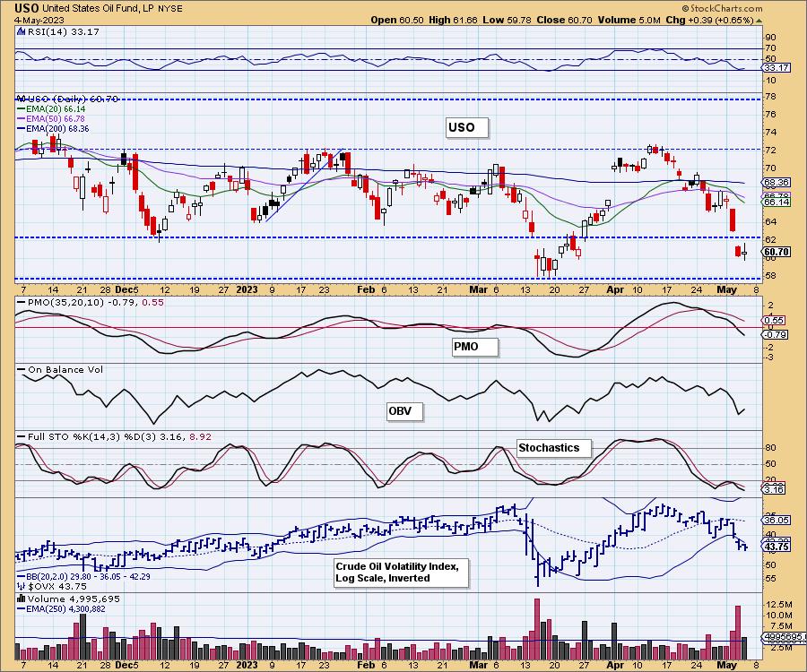The image size is (807, 672).
Task: Click the Low 59.78 value
Action: click(507, 20)
